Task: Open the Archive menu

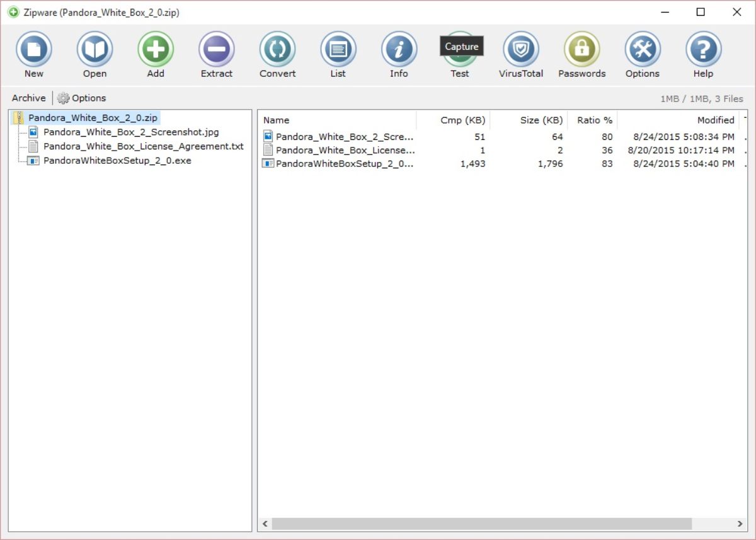Action: click(29, 98)
